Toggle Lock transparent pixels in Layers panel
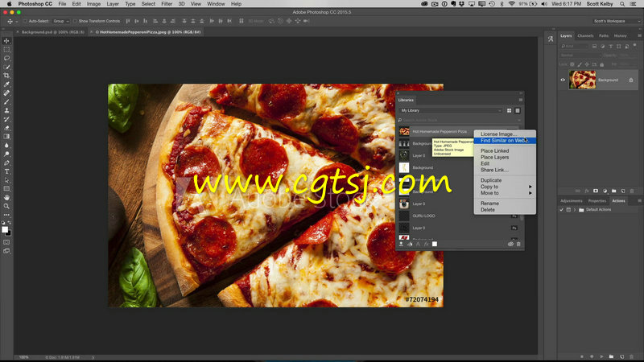The image size is (644, 362). click(572, 64)
